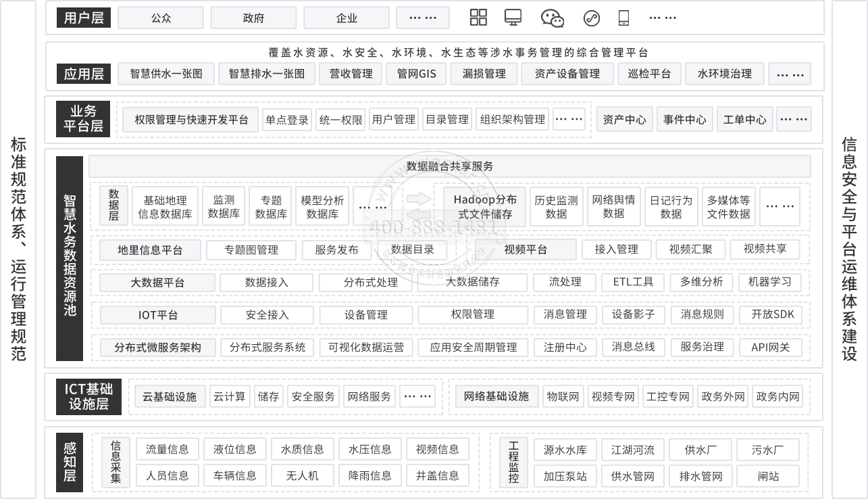The width and height of the screenshot is (868, 499).
Task: Select the 大数据平台 label
Action: tap(157, 282)
